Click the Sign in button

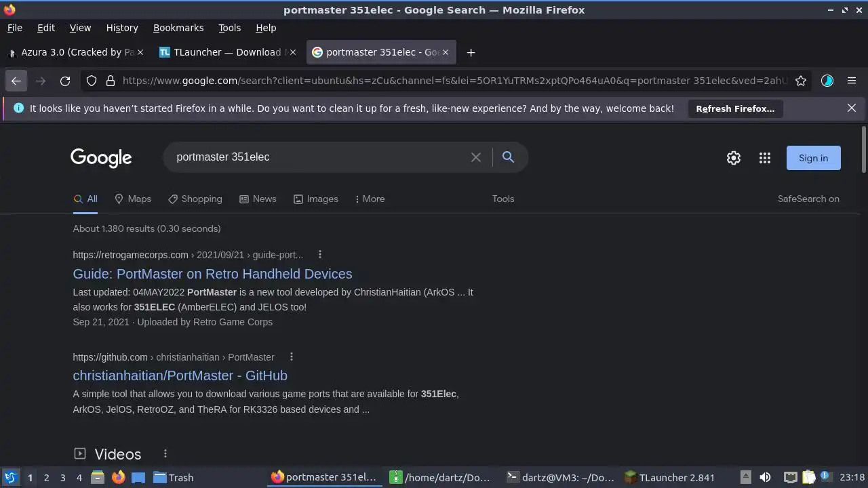813,158
